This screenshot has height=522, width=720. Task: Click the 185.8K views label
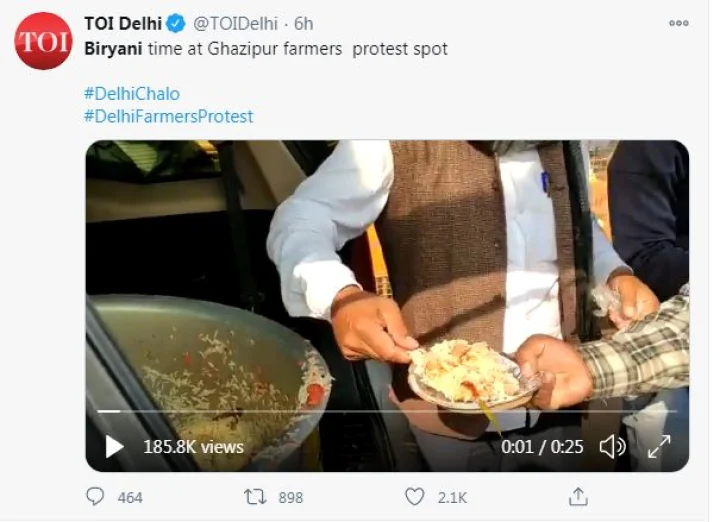click(x=193, y=447)
